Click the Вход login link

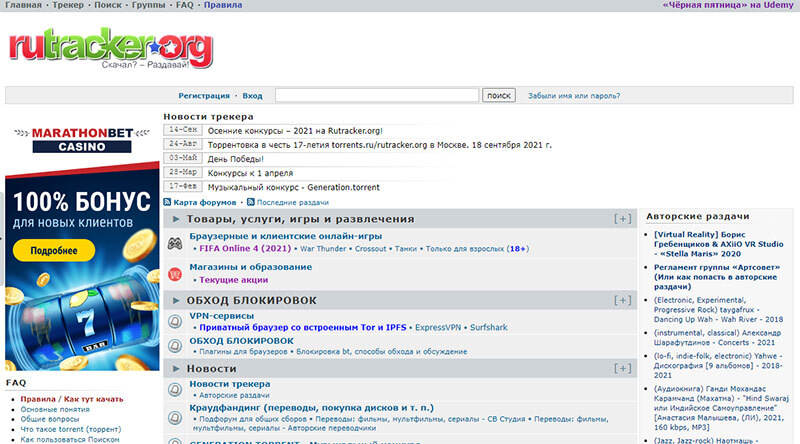pos(252,96)
